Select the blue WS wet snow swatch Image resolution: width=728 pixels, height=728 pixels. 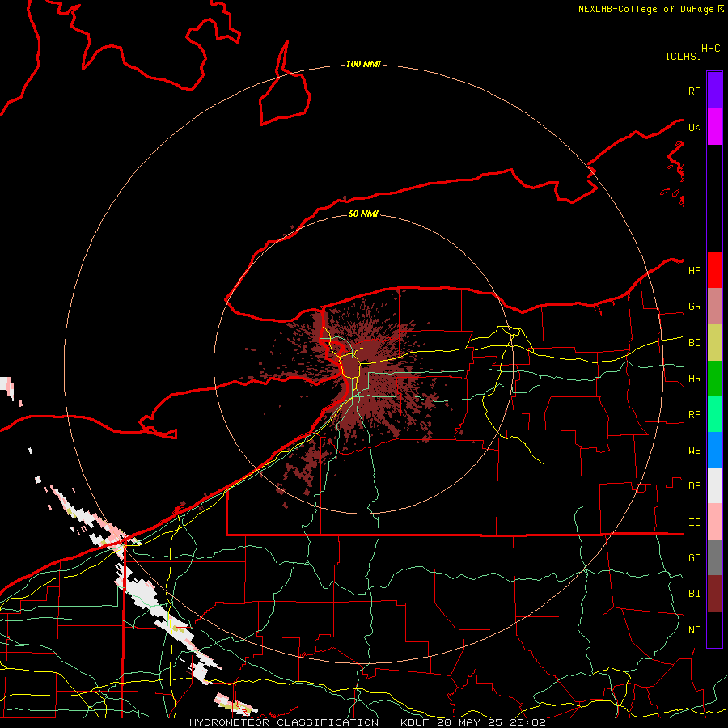[714, 450]
